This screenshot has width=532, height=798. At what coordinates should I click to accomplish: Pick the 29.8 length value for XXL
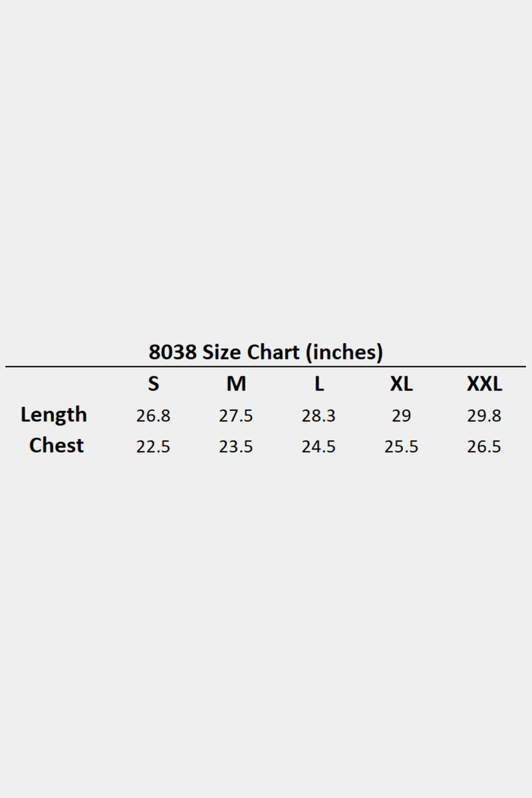(484, 416)
